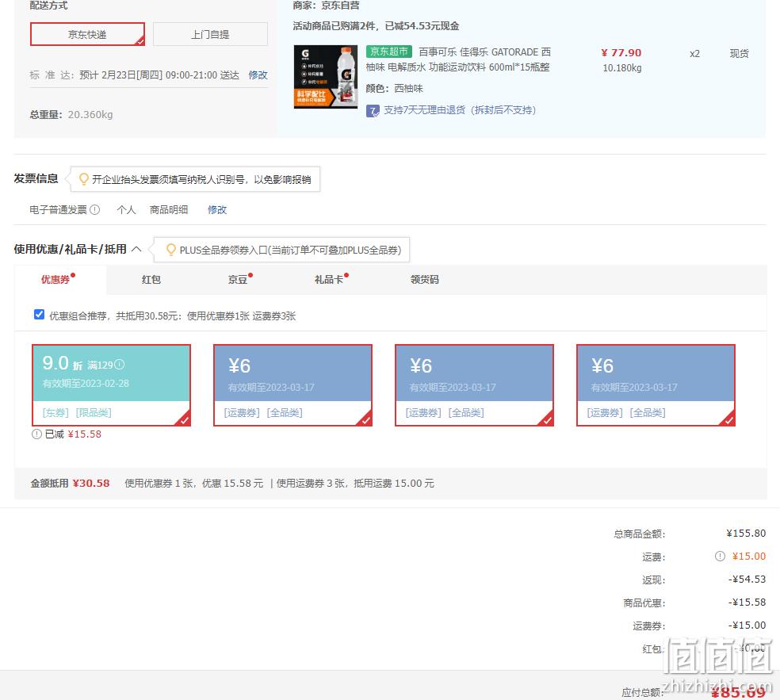Click the 京东超市 green tag
Viewport: 780px width, 700px height.
pos(389,52)
